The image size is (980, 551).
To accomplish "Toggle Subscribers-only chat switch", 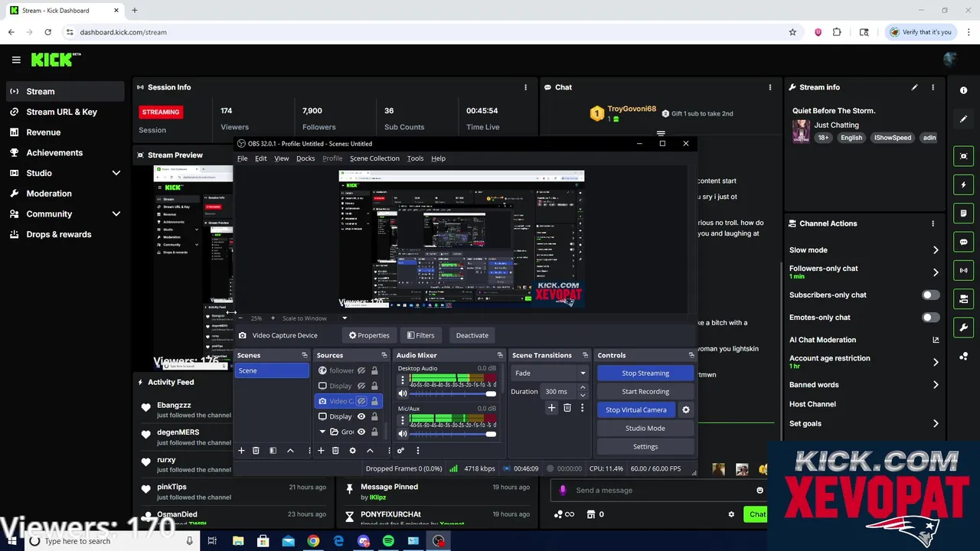I will pyautogui.click(x=930, y=295).
